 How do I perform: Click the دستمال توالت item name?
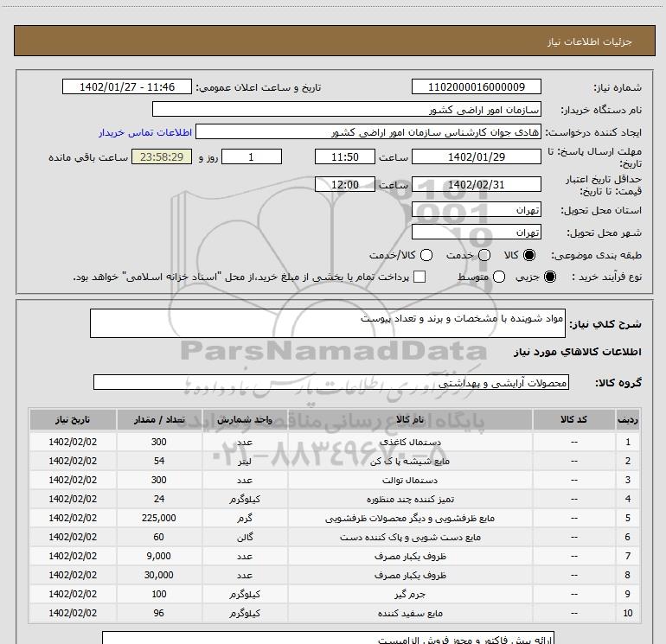coord(410,480)
